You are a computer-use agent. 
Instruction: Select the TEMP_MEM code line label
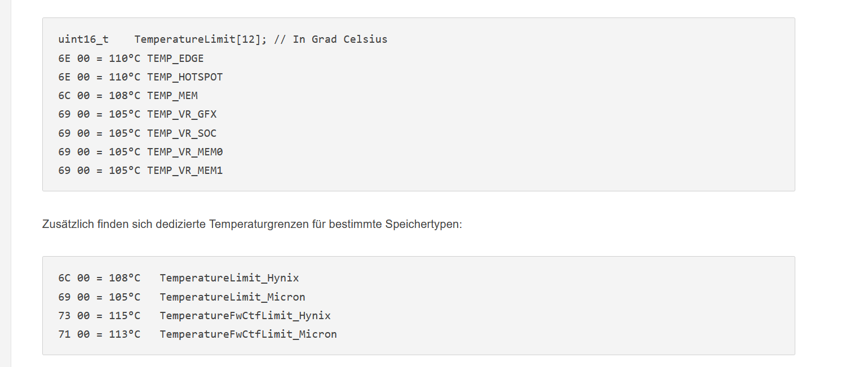(x=172, y=95)
